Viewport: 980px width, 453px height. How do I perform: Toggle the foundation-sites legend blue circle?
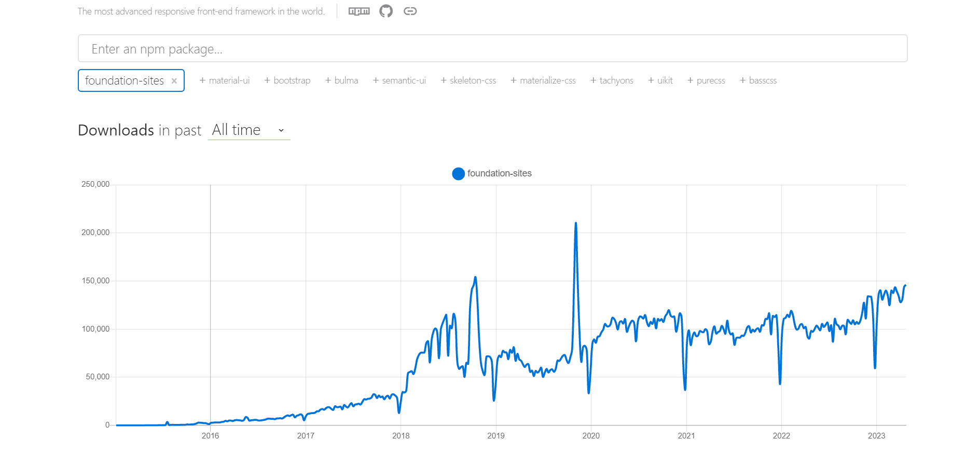(458, 173)
